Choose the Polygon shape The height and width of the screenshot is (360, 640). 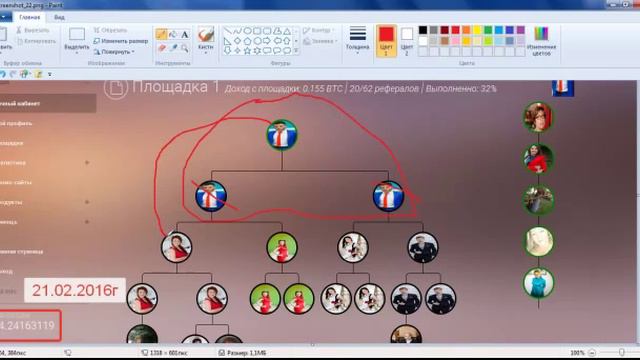coord(277,31)
